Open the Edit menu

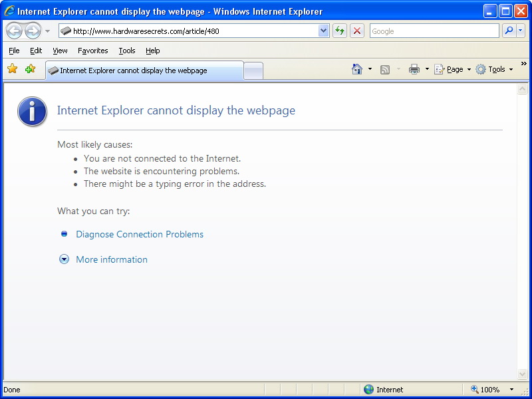pyautogui.click(x=36, y=51)
